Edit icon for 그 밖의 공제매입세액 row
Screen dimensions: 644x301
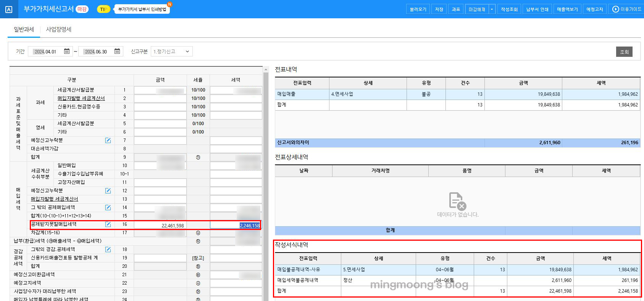[108, 208]
